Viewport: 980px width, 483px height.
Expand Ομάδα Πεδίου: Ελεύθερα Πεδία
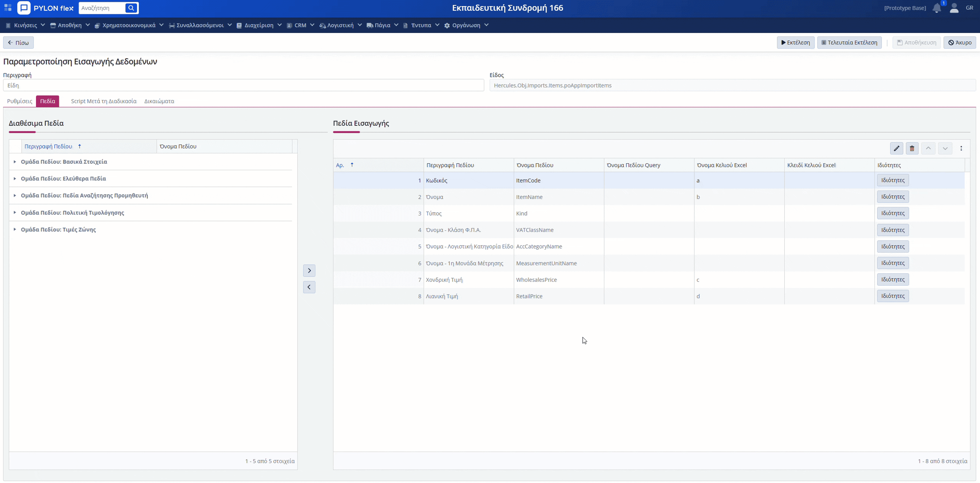[15, 179]
